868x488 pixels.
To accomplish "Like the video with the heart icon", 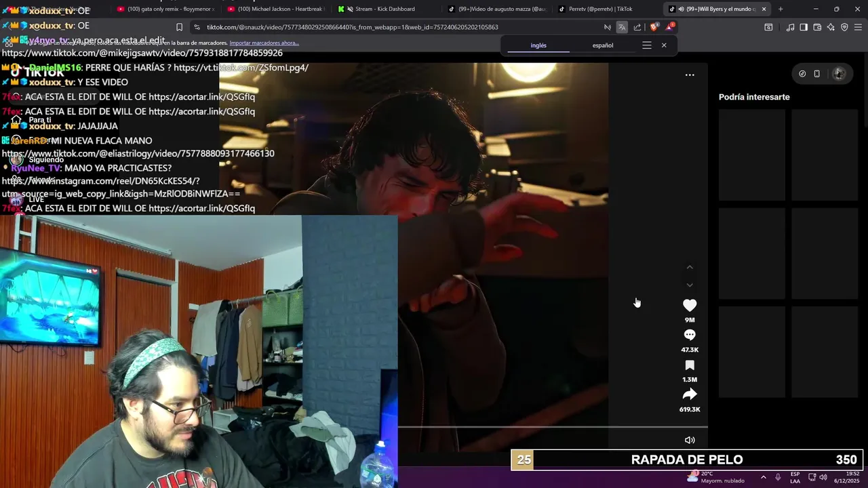I will click(x=690, y=306).
